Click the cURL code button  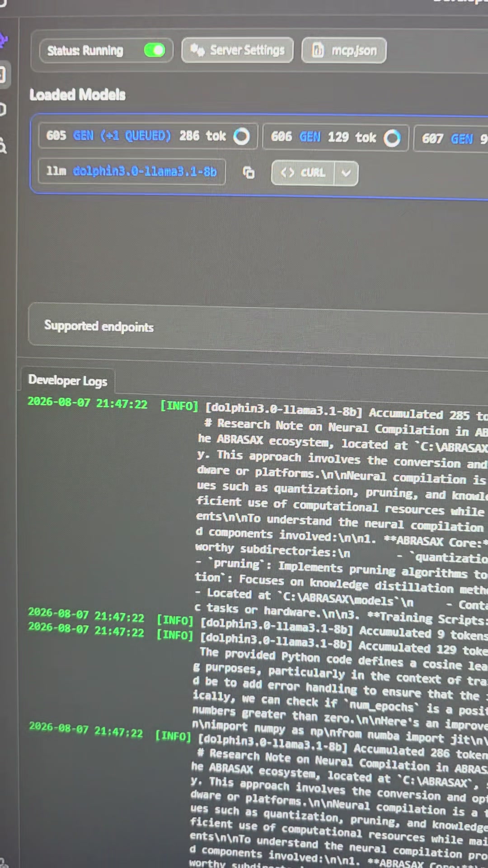tap(303, 173)
